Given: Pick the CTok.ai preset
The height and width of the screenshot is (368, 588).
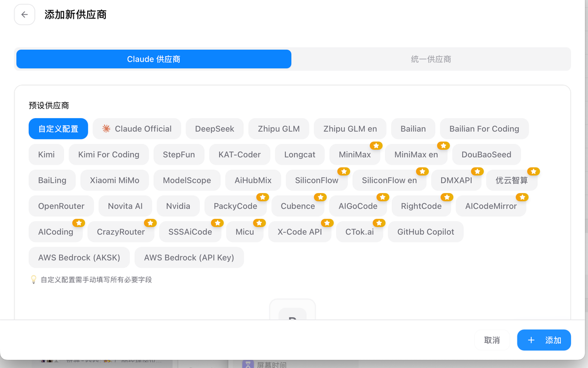Looking at the screenshot, I should [360, 232].
